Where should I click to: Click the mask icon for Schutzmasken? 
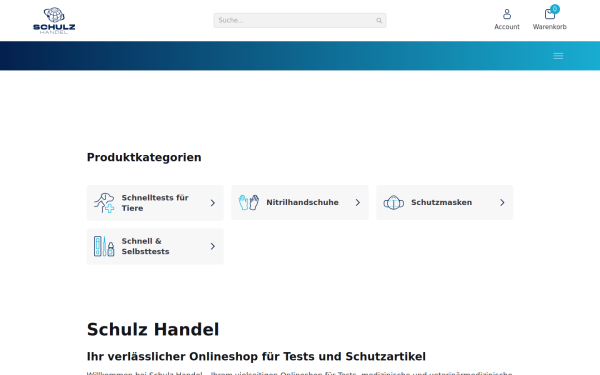393,202
